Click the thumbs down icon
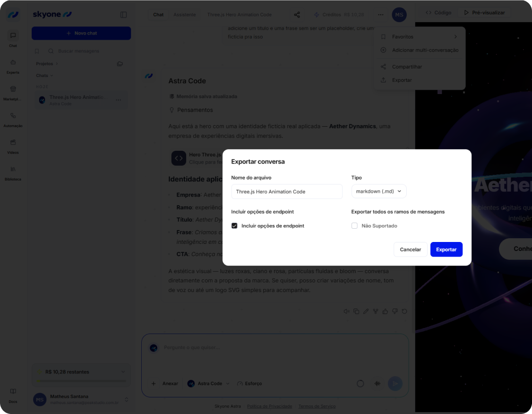The width and height of the screenshot is (532, 414). pyautogui.click(x=395, y=311)
